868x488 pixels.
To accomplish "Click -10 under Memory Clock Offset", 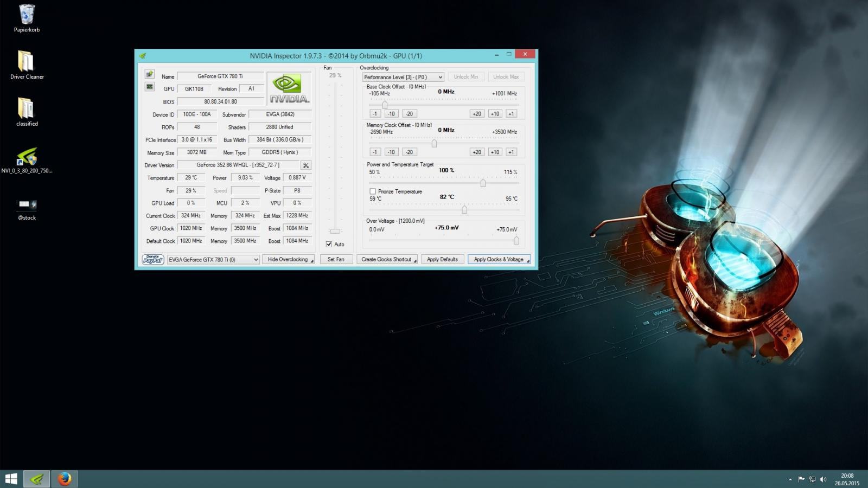I will pyautogui.click(x=391, y=152).
